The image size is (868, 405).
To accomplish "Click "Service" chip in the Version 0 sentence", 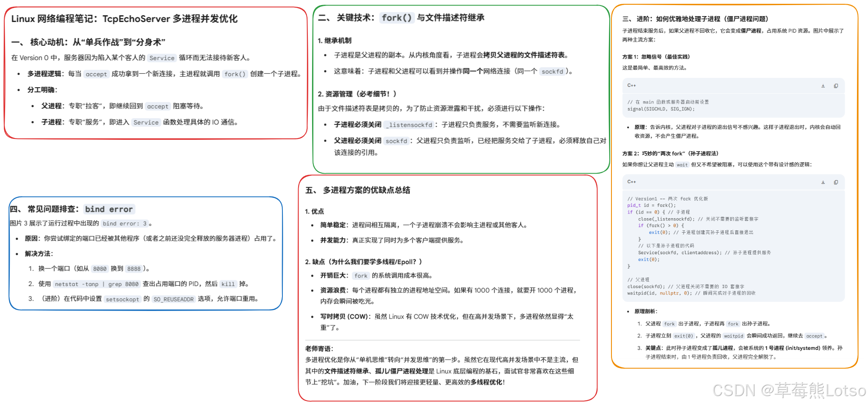I will [162, 58].
